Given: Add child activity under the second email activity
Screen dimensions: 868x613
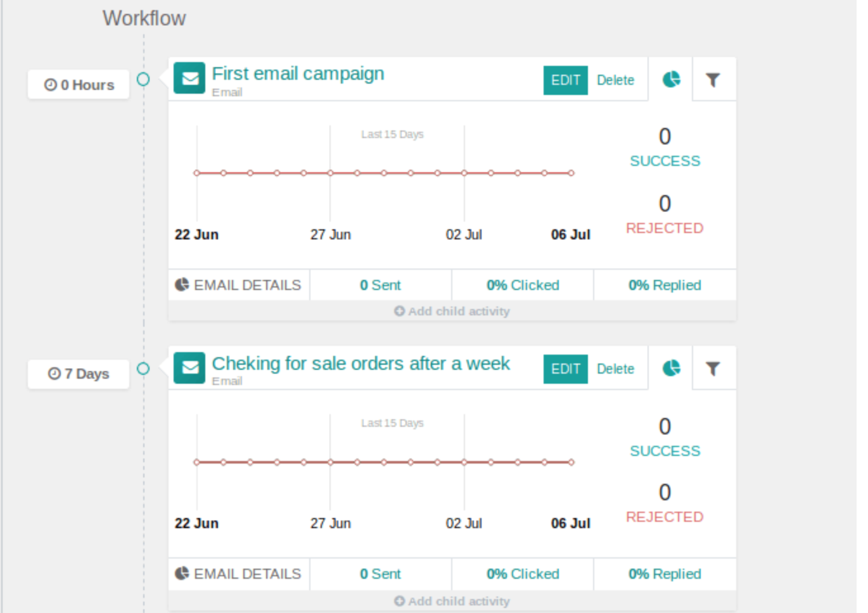Looking at the screenshot, I should tap(452, 601).
